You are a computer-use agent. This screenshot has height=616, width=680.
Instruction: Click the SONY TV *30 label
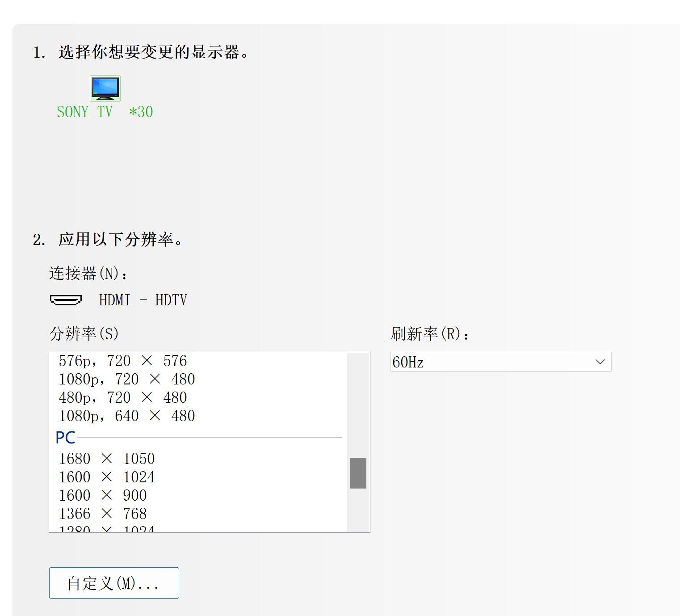click(105, 112)
